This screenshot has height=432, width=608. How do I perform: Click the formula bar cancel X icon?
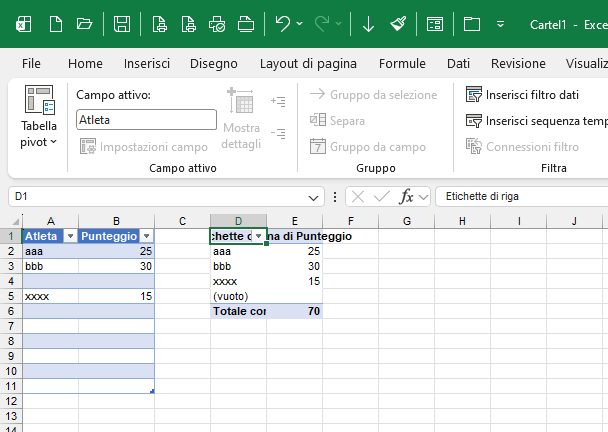(x=358, y=197)
